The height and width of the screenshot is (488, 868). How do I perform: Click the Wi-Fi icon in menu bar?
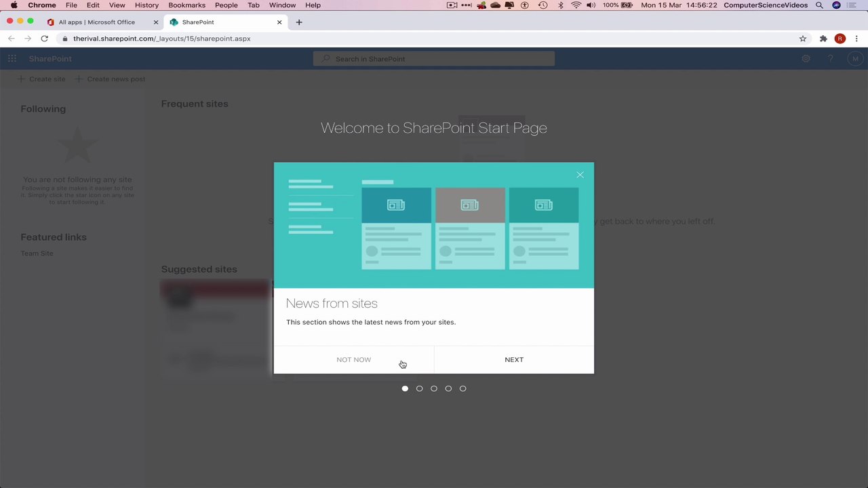pyautogui.click(x=576, y=5)
